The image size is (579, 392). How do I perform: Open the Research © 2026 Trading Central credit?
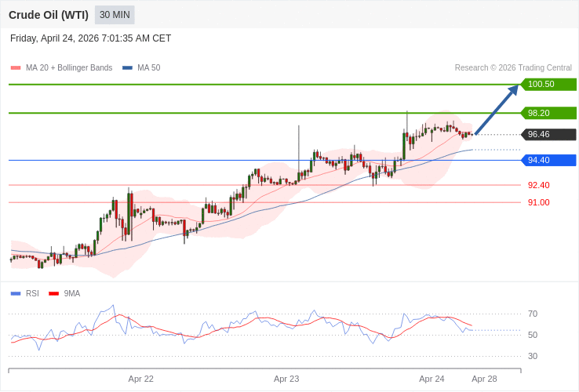tap(513, 68)
